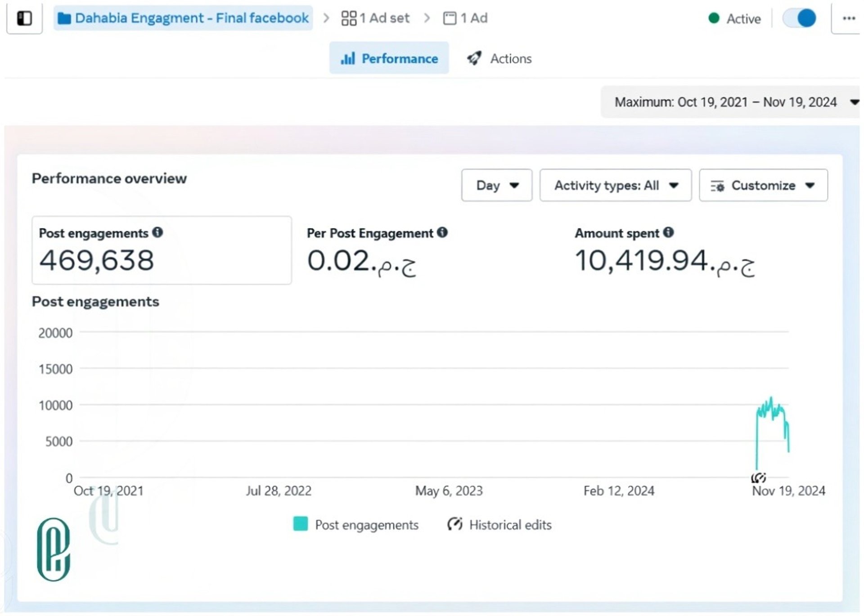Click Post engagements info icon
The width and height of the screenshot is (864, 616).
pyautogui.click(x=157, y=232)
